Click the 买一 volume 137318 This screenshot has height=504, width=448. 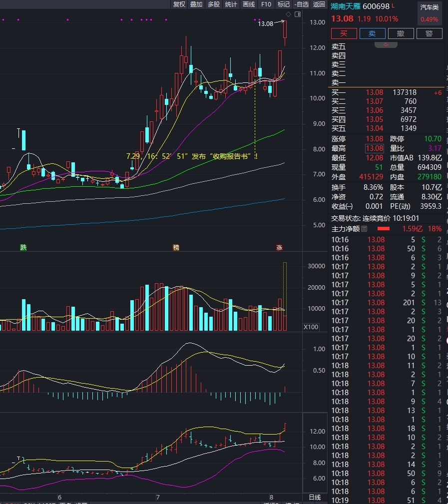click(404, 92)
